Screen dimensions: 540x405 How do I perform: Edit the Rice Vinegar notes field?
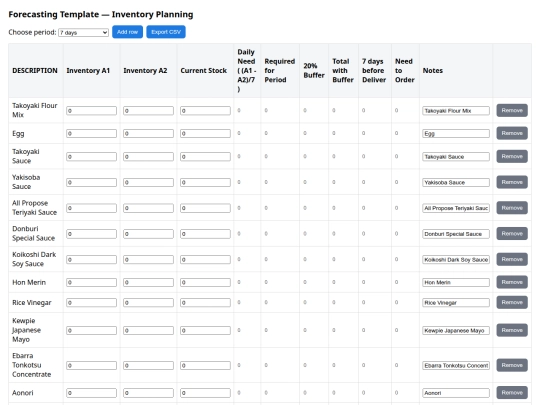coord(456,302)
